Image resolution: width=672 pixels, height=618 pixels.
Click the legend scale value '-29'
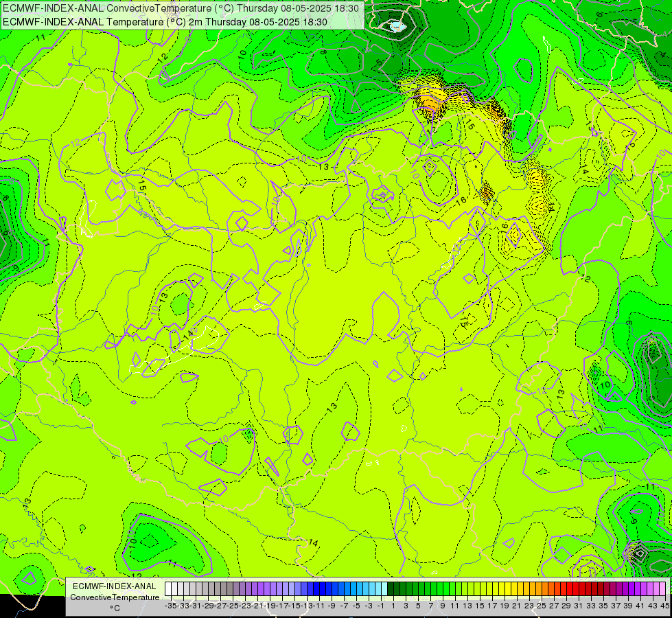tap(208, 606)
